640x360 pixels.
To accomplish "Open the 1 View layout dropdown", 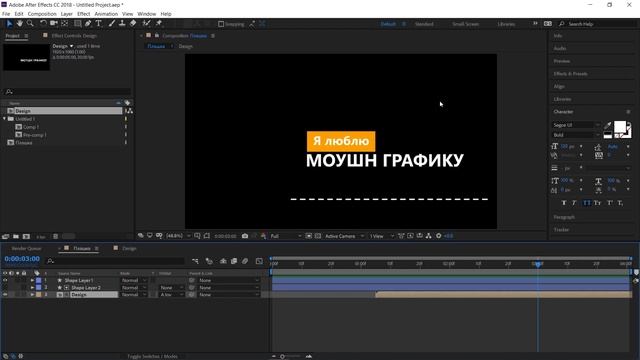I will [382, 236].
